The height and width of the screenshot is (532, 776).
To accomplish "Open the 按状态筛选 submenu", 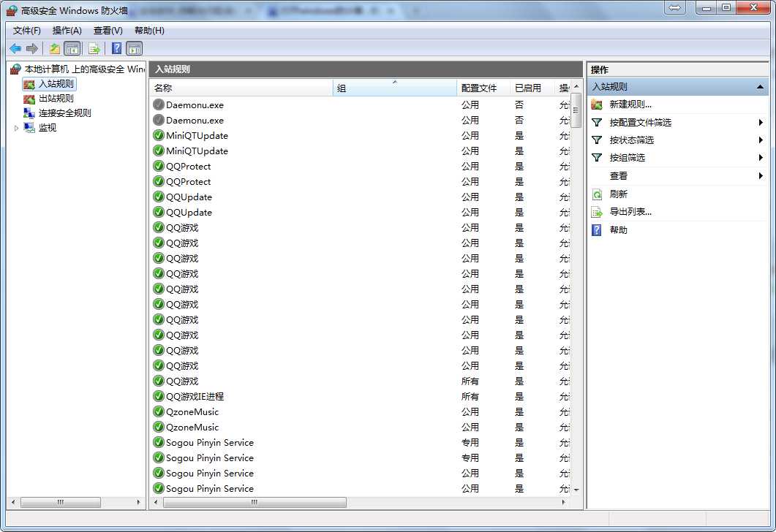I will (631, 140).
